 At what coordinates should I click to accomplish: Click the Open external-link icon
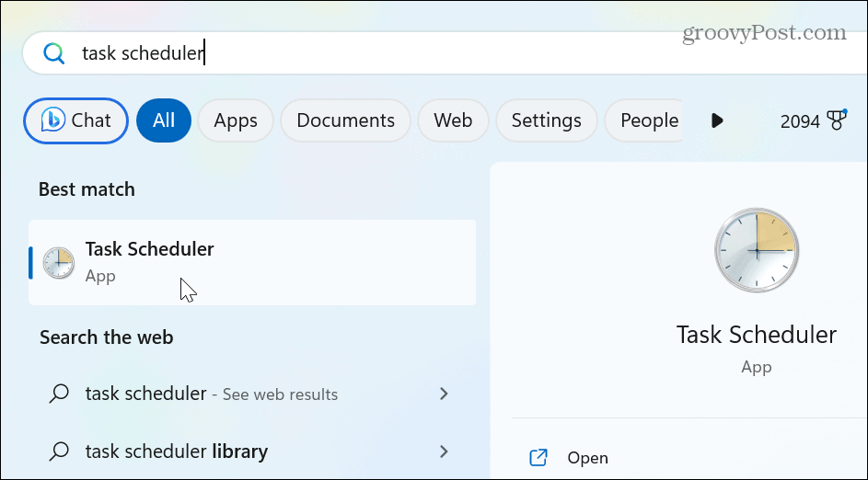[538, 458]
